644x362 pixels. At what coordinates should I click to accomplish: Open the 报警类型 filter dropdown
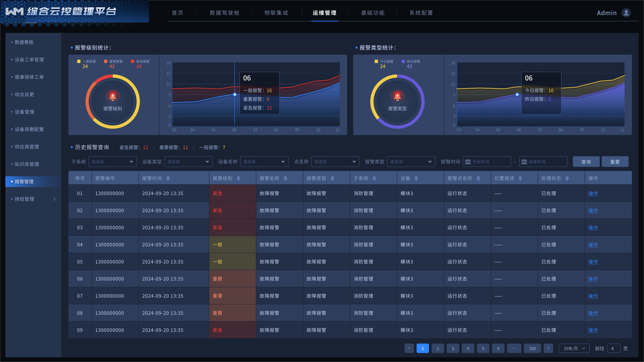[x=411, y=162]
